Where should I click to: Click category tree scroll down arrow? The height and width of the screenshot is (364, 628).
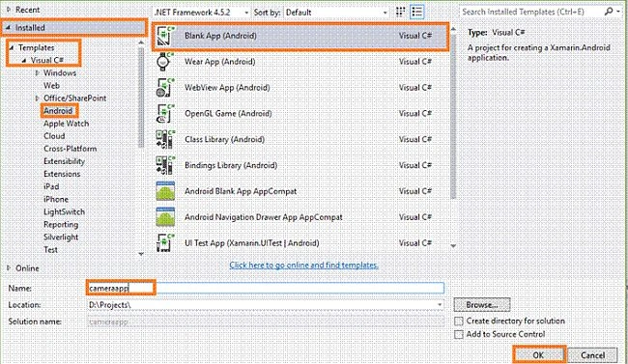pos(141,254)
